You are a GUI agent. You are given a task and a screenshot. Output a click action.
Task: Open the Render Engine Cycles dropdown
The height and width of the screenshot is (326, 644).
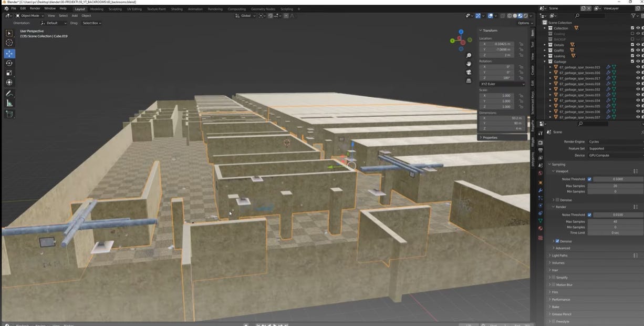click(x=615, y=141)
